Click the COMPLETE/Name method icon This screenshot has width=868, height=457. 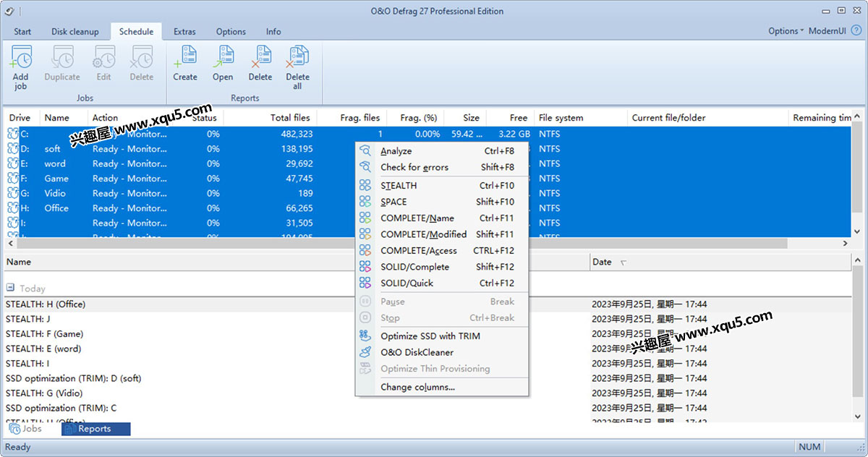(x=365, y=218)
